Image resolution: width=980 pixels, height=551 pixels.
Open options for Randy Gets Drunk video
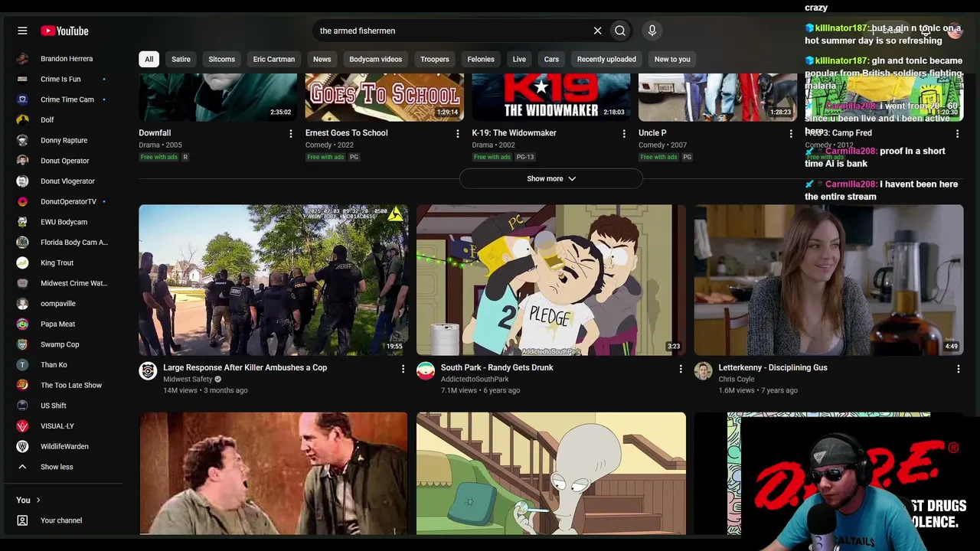point(681,369)
